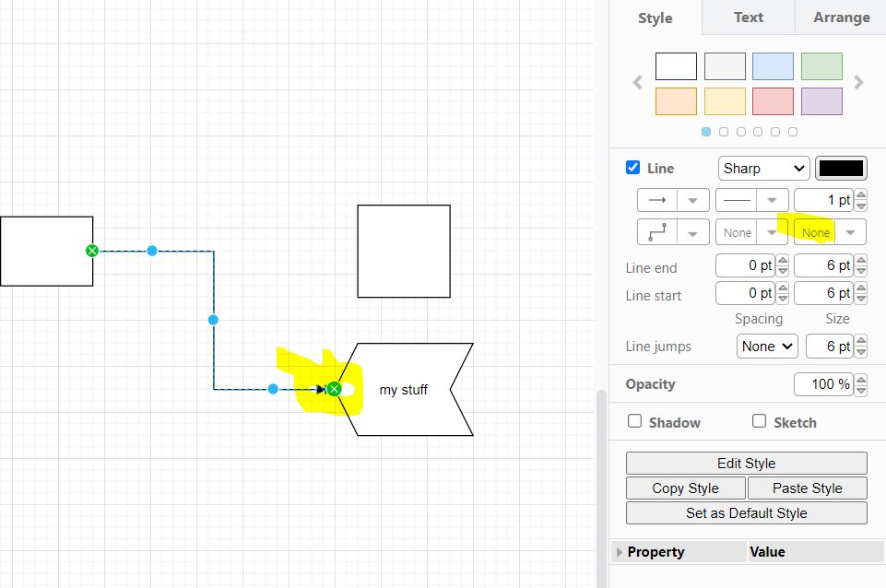Expand the Property Value section
The height and width of the screenshot is (588, 886).
(619, 551)
